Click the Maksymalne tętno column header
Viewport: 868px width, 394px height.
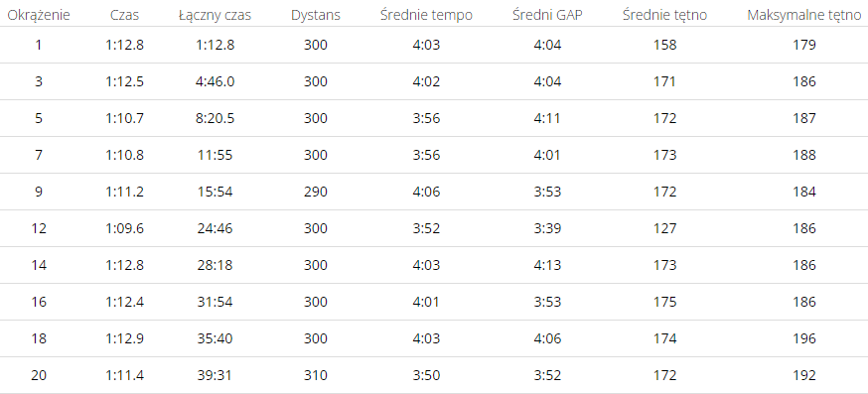(803, 16)
